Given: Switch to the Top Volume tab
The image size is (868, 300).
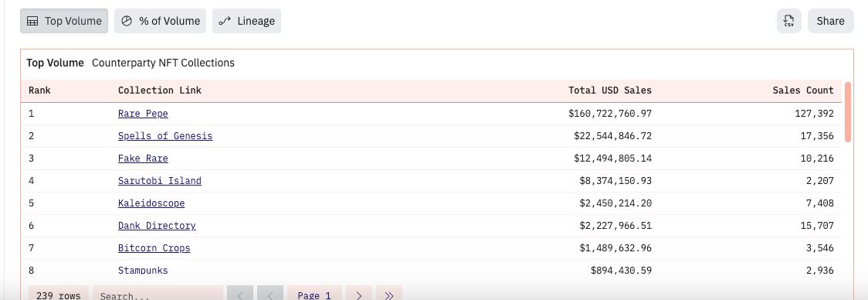Looking at the screenshot, I should click(64, 21).
